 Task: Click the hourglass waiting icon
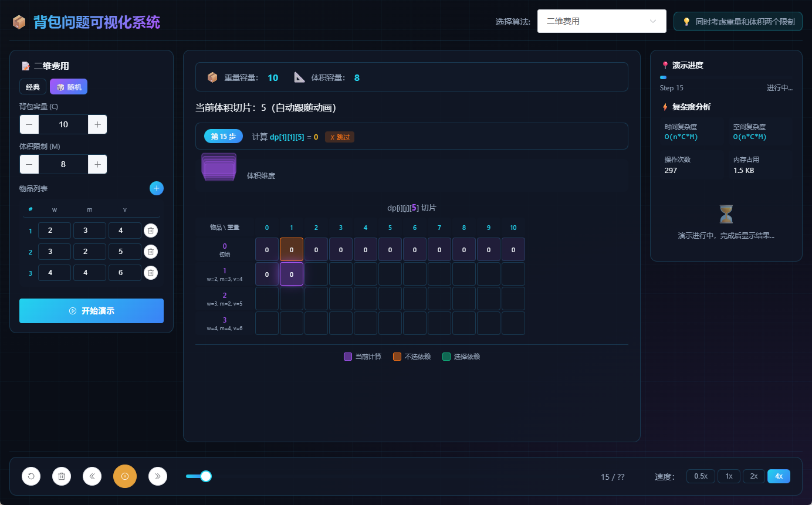click(726, 214)
